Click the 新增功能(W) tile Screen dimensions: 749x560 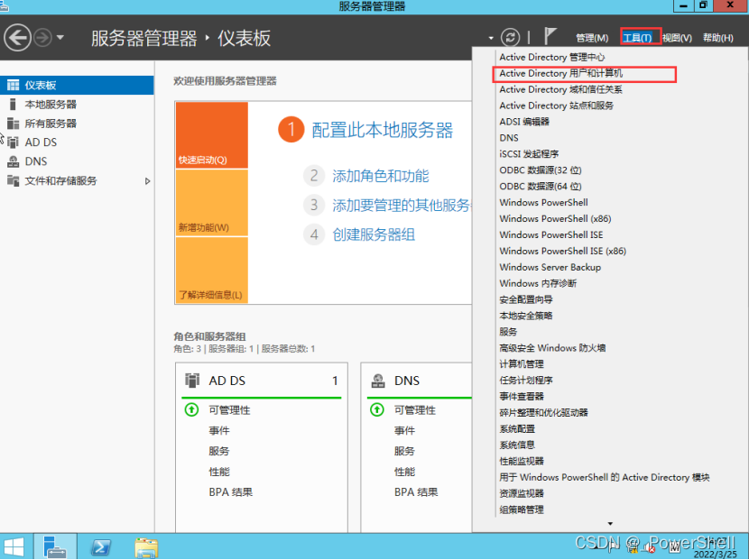point(211,203)
